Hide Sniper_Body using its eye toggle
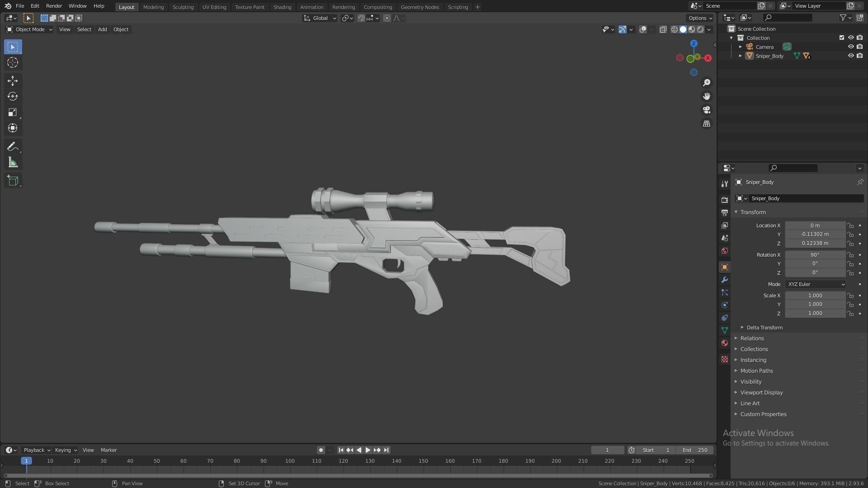Image resolution: width=868 pixels, height=488 pixels. click(x=851, y=56)
